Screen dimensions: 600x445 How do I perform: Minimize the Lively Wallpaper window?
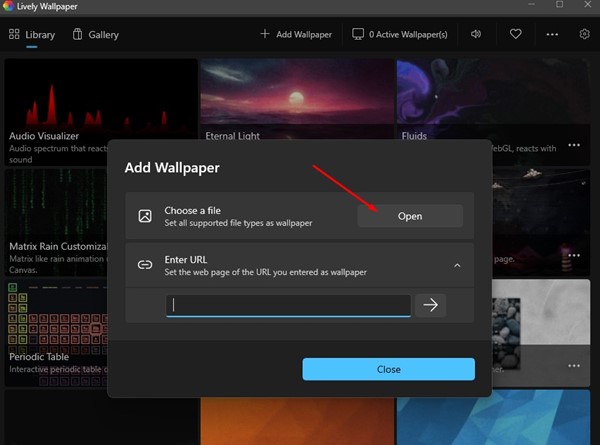click(x=532, y=4)
